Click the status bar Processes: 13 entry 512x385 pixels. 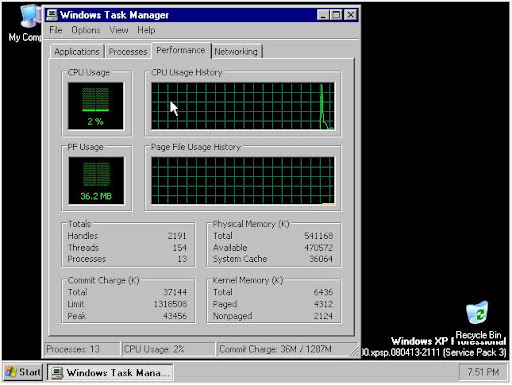[x=81, y=349]
